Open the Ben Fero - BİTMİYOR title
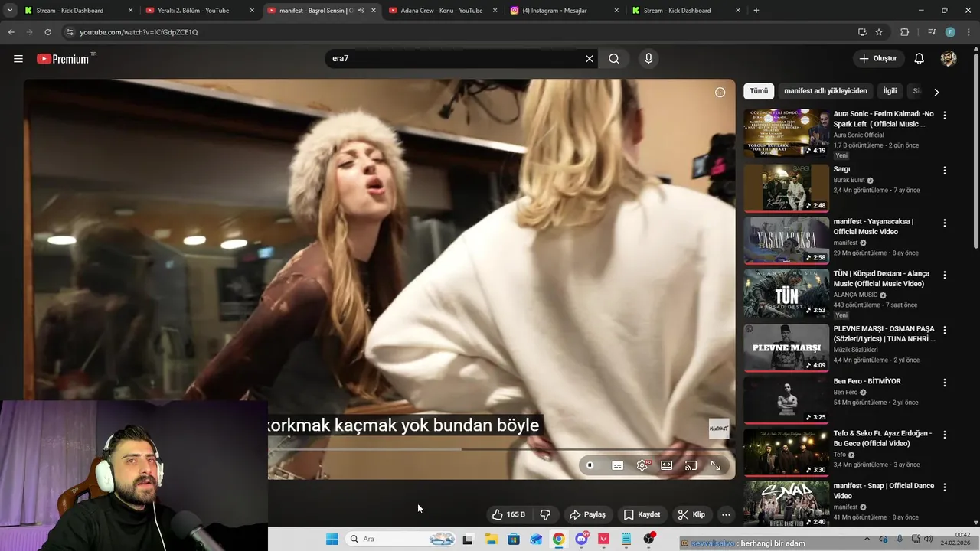 click(867, 381)
